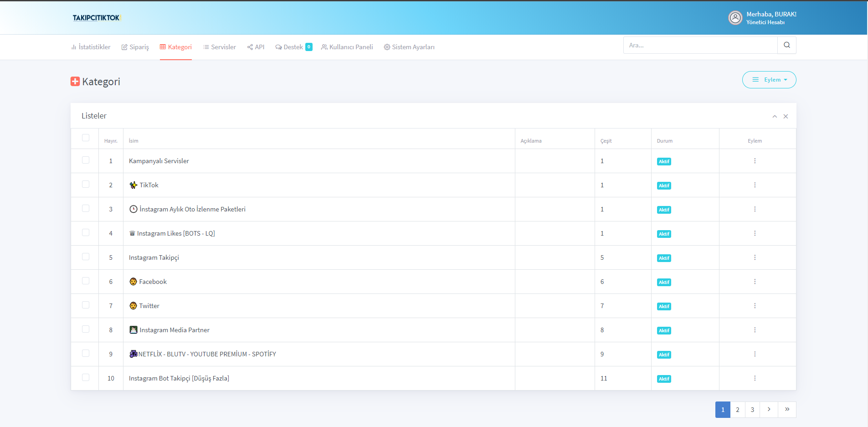Viewport: 868px width, 427px height.
Task: Go to pagination page 2
Action: click(738, 410)
